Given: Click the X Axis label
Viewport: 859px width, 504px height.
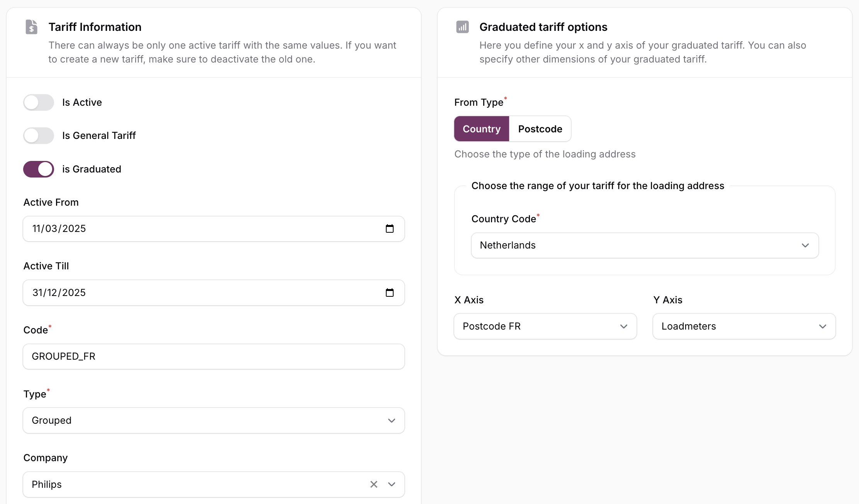Looking at the screenshot, I should point(469,300).
